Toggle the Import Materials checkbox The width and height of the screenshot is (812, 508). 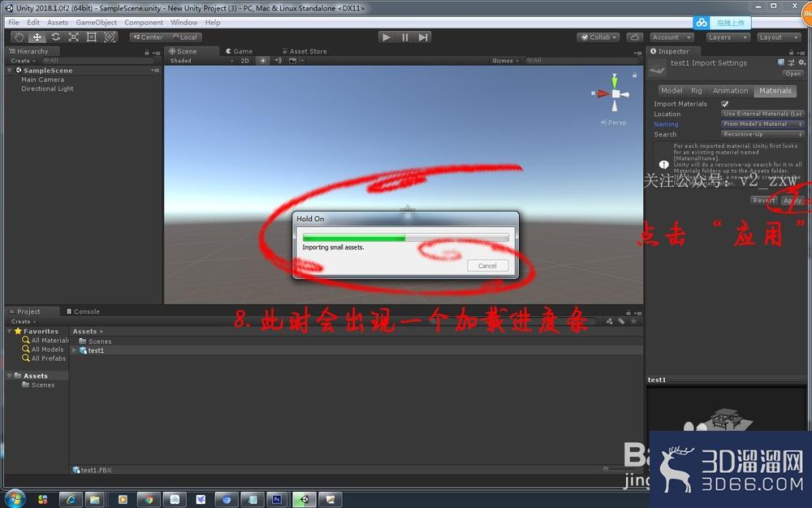725,104
